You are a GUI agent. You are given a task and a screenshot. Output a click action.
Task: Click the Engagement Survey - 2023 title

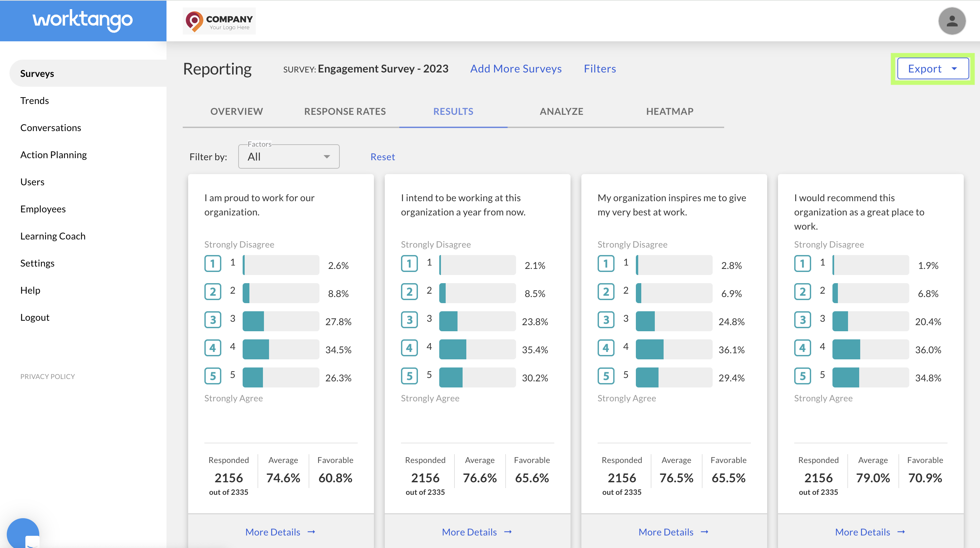point(383,68)
